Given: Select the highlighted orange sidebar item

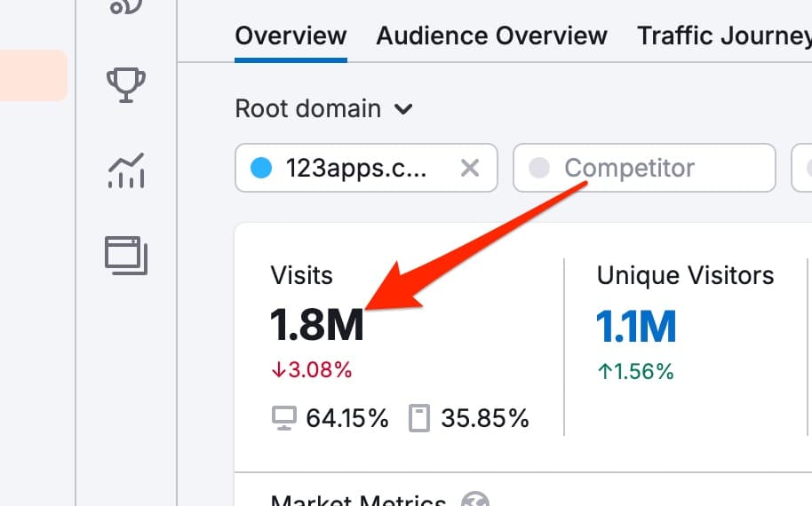Looking at the screenshot, I should click(33, 75).
